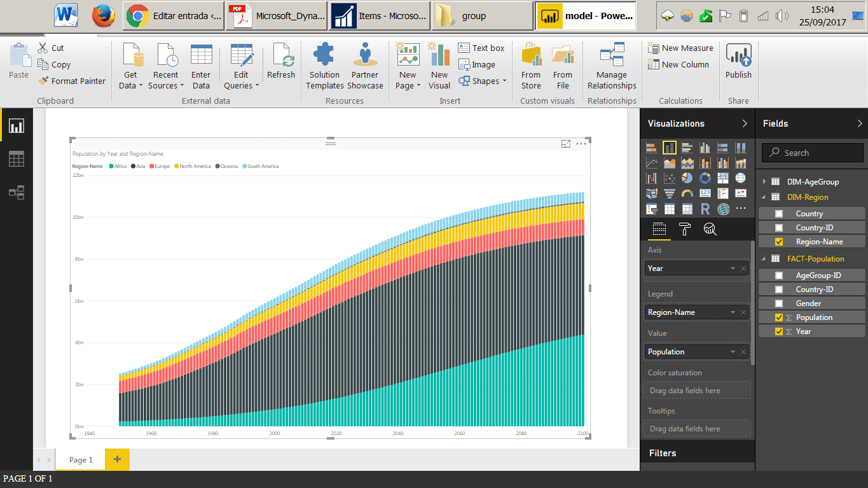Select the KPI visualization
This screenshot has width=868, height=488.
coord(740,193)
